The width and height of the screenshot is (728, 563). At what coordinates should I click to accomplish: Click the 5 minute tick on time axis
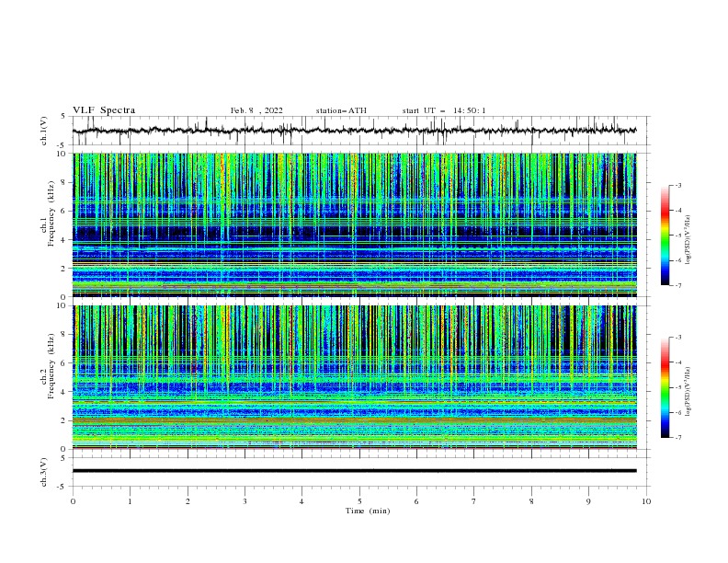(359, 501)
